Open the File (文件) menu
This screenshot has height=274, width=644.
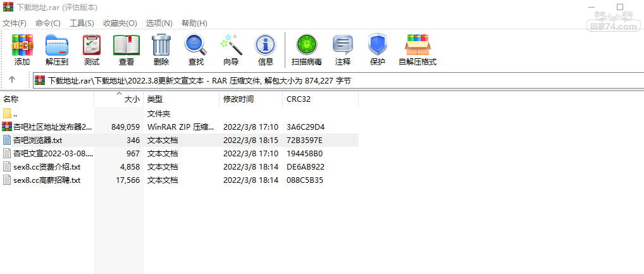[x=15, y=23]
